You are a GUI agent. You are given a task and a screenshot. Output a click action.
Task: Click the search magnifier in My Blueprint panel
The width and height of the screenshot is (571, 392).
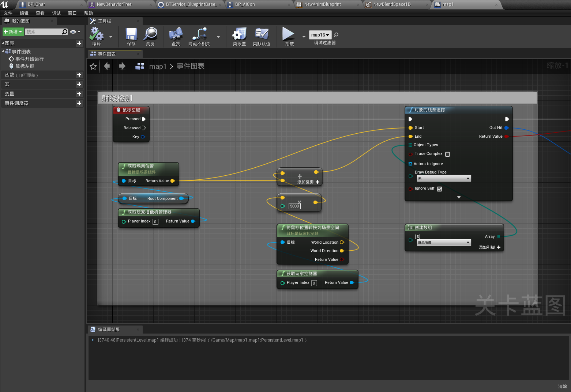65,32
